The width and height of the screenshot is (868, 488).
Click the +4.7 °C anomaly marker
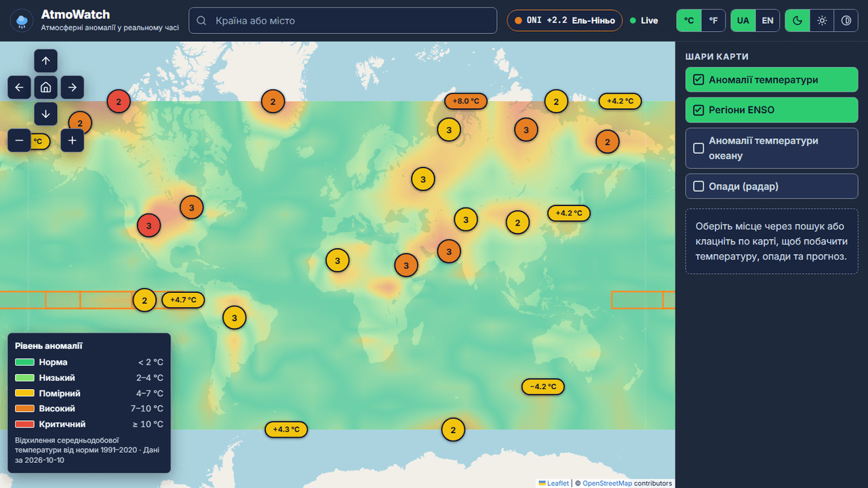[x=183, y=300]
